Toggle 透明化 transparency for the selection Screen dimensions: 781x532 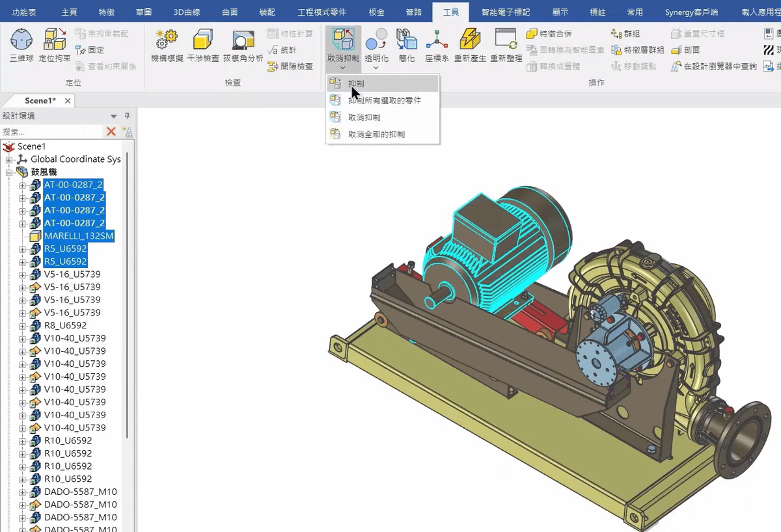[377, 44]
